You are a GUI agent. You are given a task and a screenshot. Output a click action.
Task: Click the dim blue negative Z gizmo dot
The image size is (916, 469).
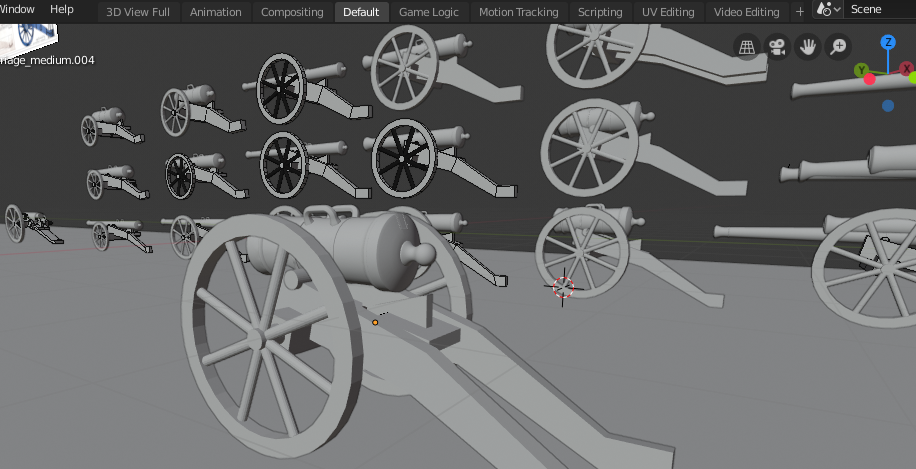pyautogui.click(x=888, y=106)
